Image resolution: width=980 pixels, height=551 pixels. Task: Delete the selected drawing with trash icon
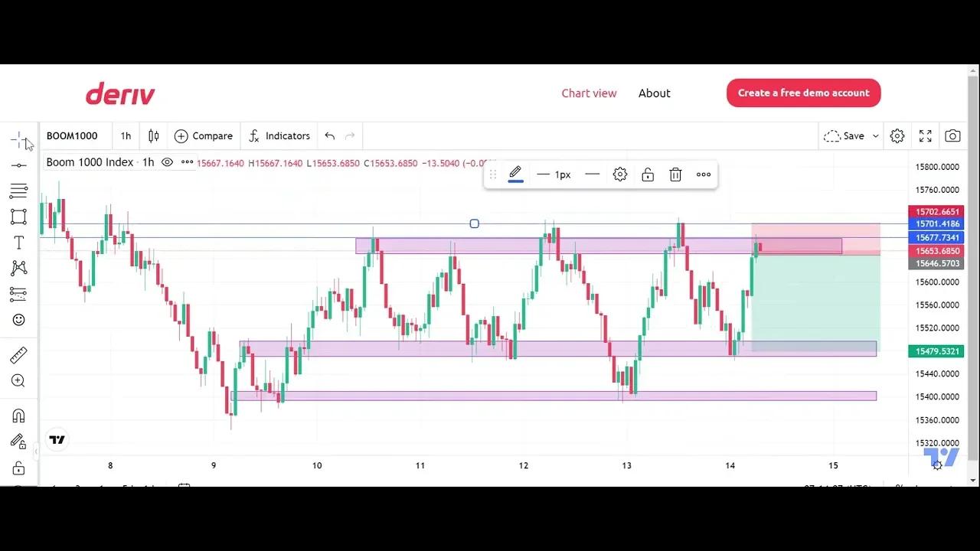pyautogui.click(x=675, y=174)
